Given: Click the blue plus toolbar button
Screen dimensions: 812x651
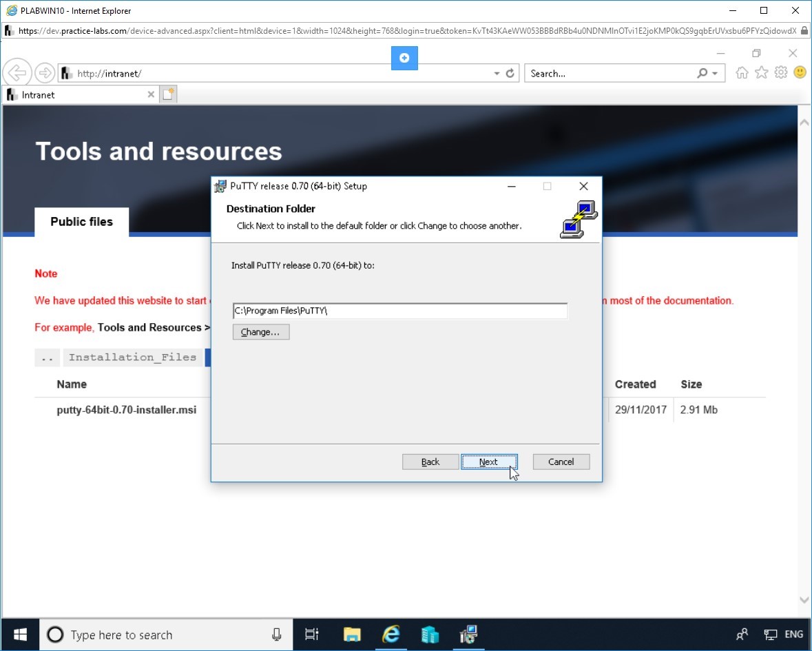Looking at the screenshot, I should click(x=404, y=58).
